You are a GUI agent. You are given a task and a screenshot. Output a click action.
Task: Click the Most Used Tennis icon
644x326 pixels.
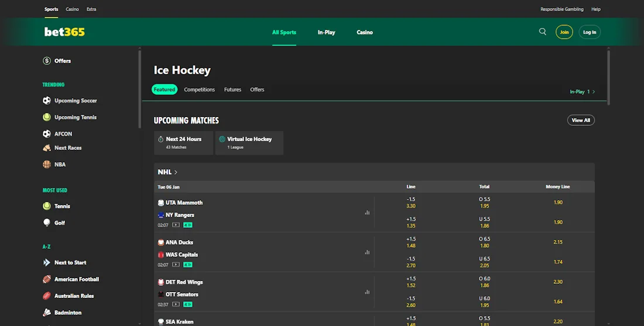coord(47,206)
